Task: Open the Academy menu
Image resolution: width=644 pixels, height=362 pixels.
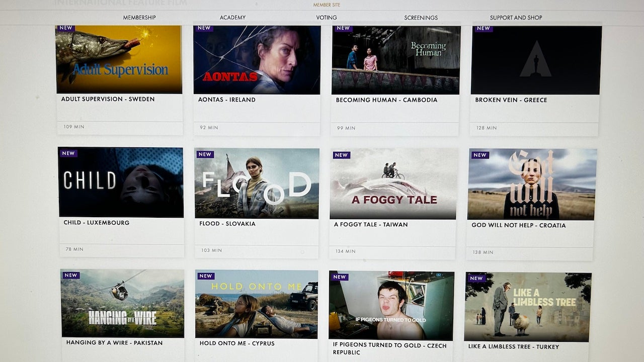Action: click(232, 18)
